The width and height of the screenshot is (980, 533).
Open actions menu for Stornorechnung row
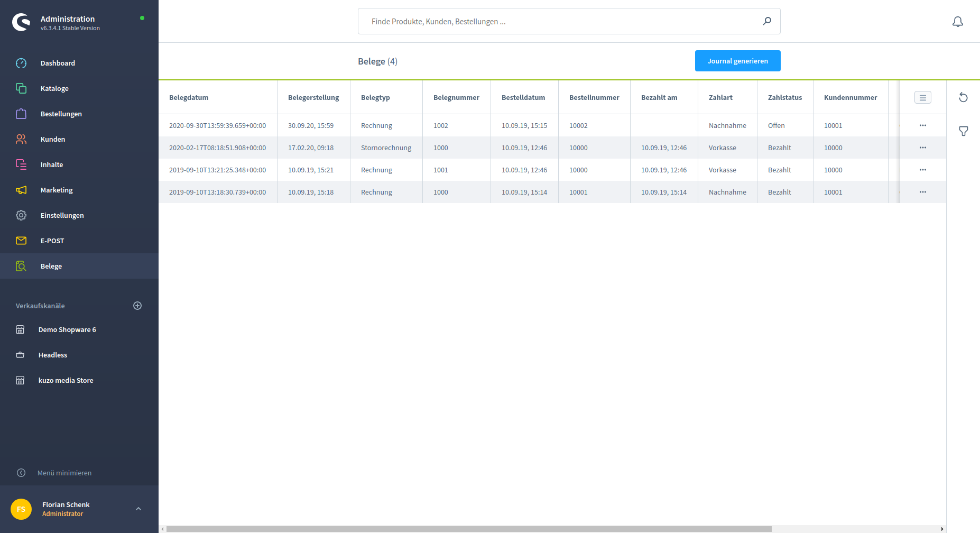tap(923, 148)
